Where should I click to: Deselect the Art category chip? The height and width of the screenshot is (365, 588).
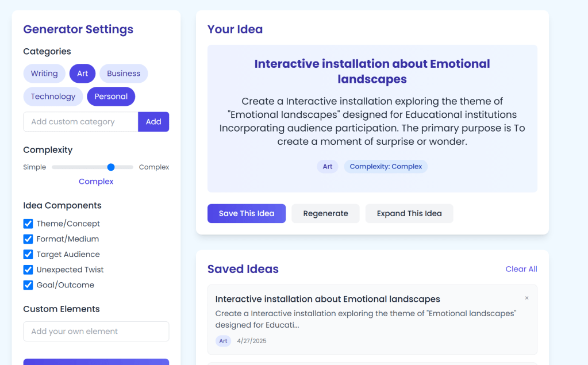click(x=83, y=74)
